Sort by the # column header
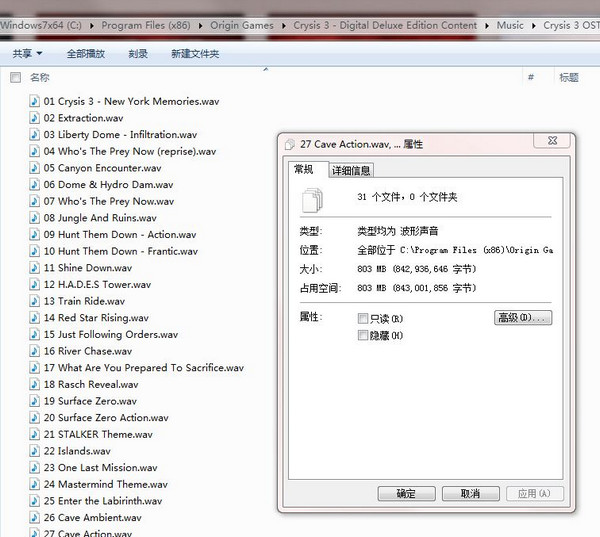The height and width of the screenshot is (537, 600). (x=531, y=78)
